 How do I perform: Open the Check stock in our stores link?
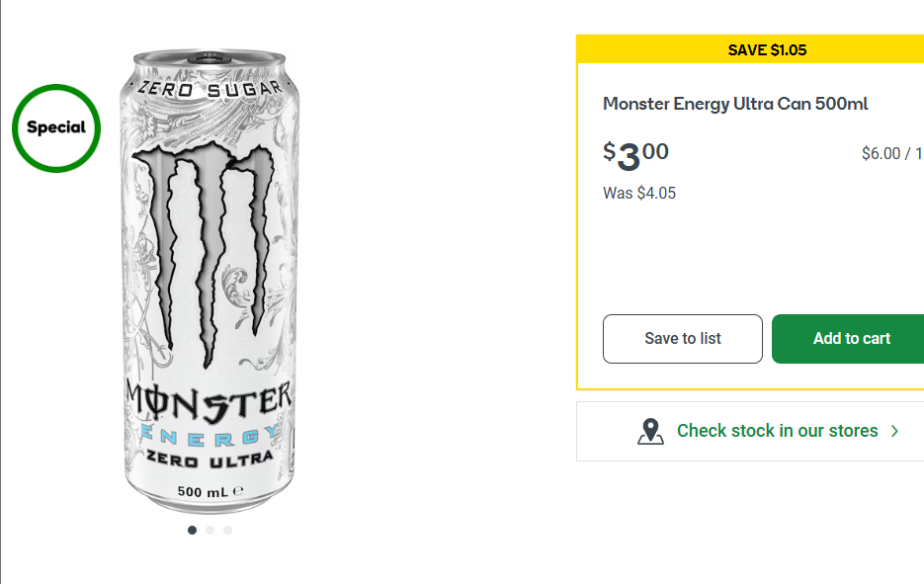[x=777, y=431]
